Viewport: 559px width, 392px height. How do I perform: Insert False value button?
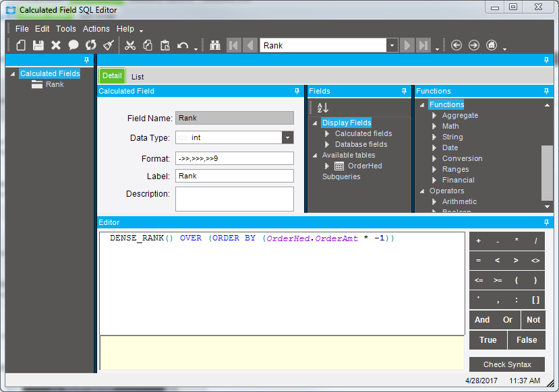(x=527, y=340)
